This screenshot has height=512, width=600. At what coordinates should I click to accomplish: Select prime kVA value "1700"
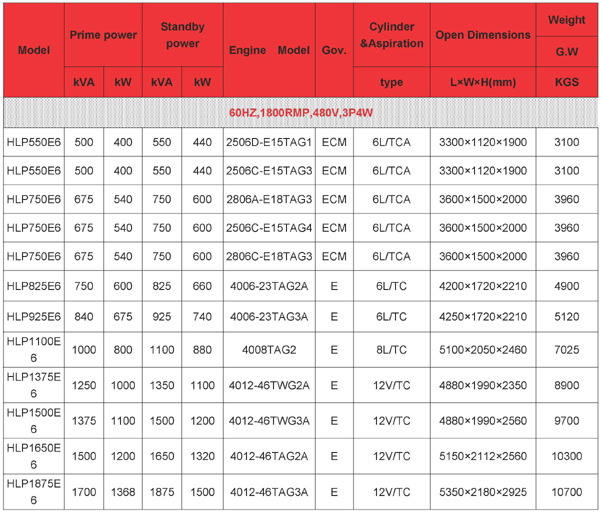tap(84, 492)
